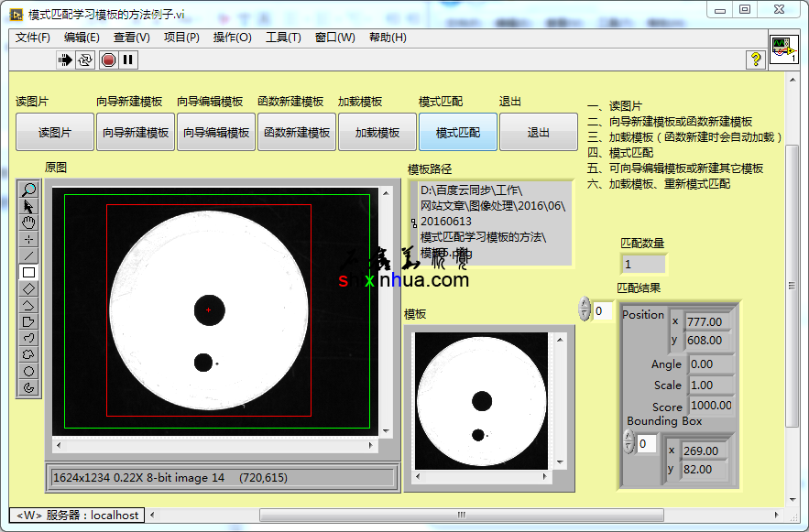Pick the Line ROI tool

(28, 255)
